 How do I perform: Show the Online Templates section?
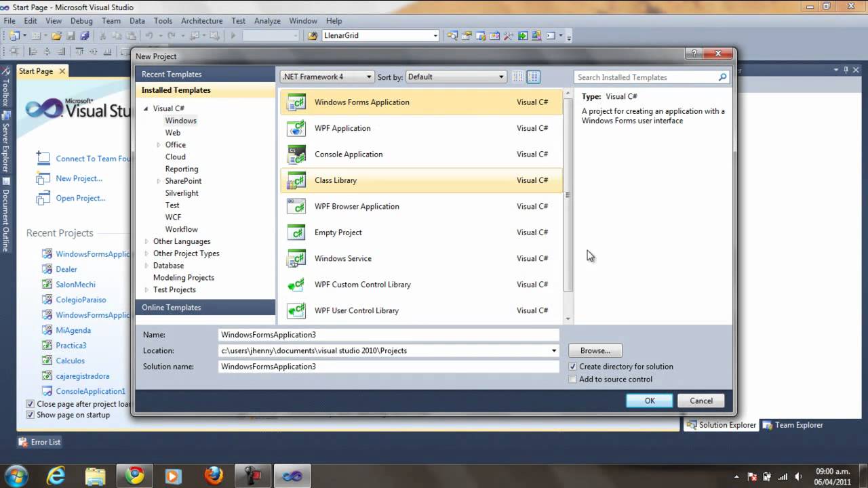pos(205,308)
